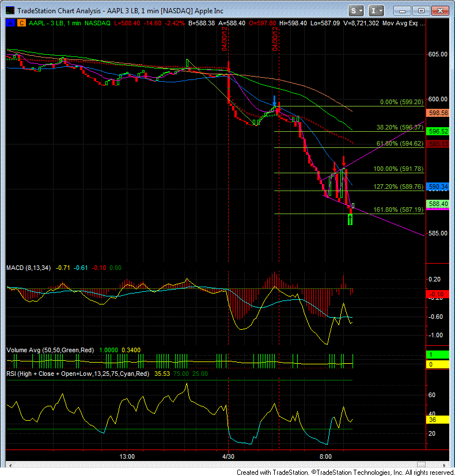Select the 127.20% (589.76) Fibonacci level

399,186
